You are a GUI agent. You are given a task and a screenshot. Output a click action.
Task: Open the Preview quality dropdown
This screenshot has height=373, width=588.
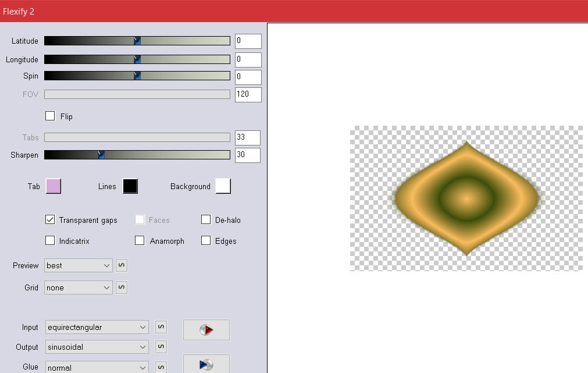coord(79,266)
